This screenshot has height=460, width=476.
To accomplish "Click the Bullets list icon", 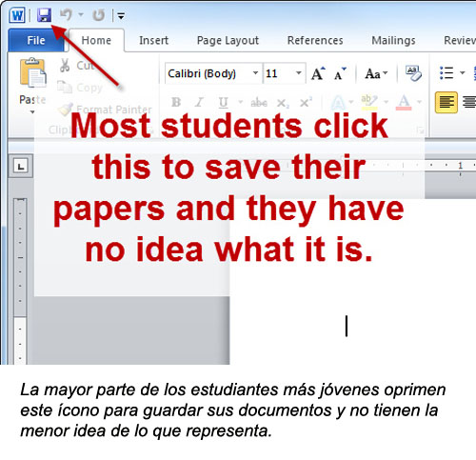I will click(446, 73).
